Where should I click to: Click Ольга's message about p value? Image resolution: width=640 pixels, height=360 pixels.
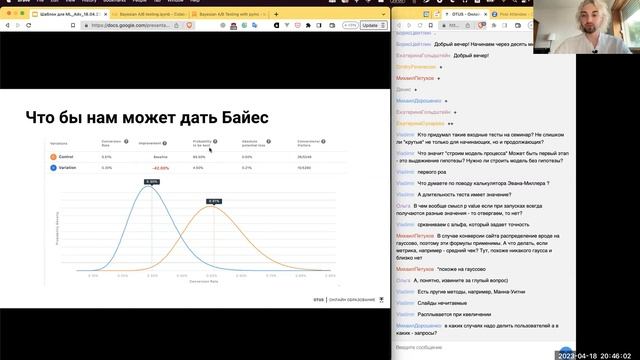(469, 210)
